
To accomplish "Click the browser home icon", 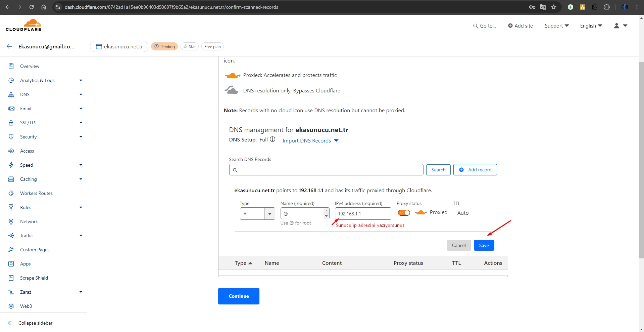I will pyautogui.click(x=44, y=7).
